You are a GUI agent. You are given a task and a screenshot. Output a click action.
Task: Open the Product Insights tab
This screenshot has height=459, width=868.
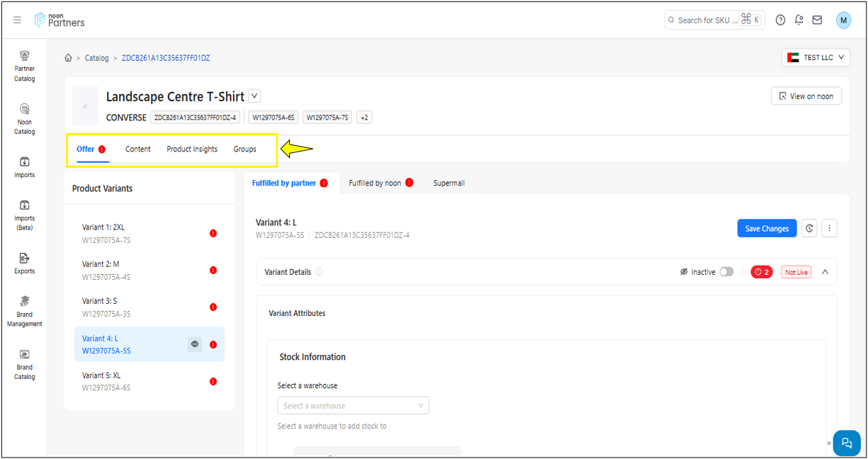point(192,149)
